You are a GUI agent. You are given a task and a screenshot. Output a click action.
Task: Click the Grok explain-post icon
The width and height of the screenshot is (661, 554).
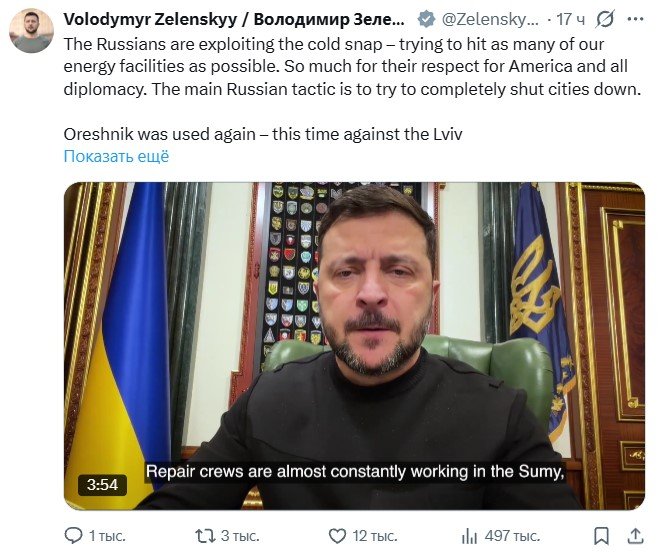pos(605,19)
